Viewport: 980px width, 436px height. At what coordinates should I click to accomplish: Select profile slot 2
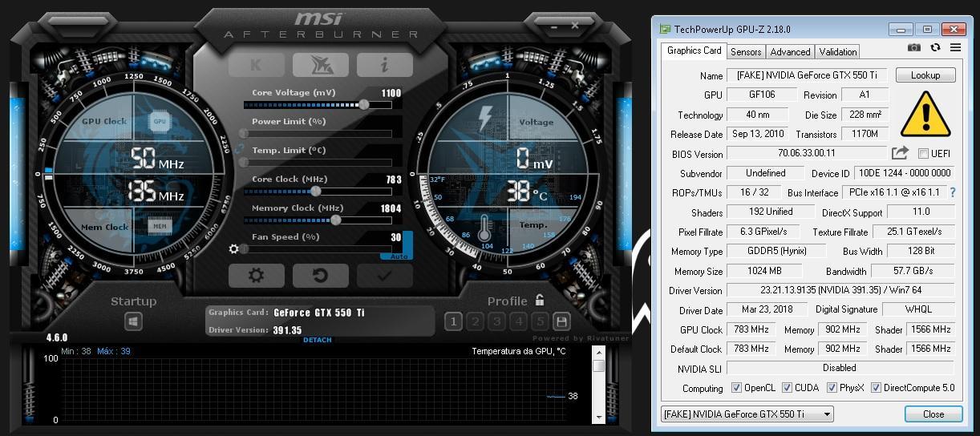click(x=476, y=322)
